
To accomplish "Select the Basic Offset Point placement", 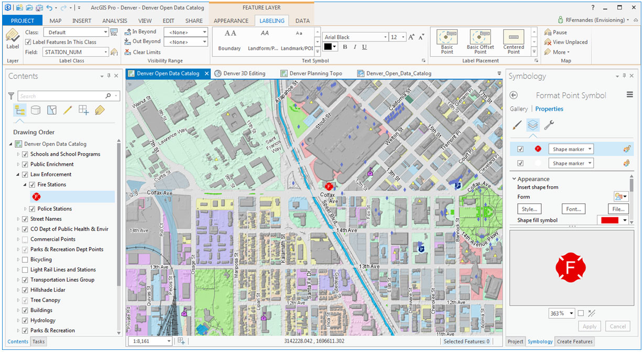I will point(481,41).
